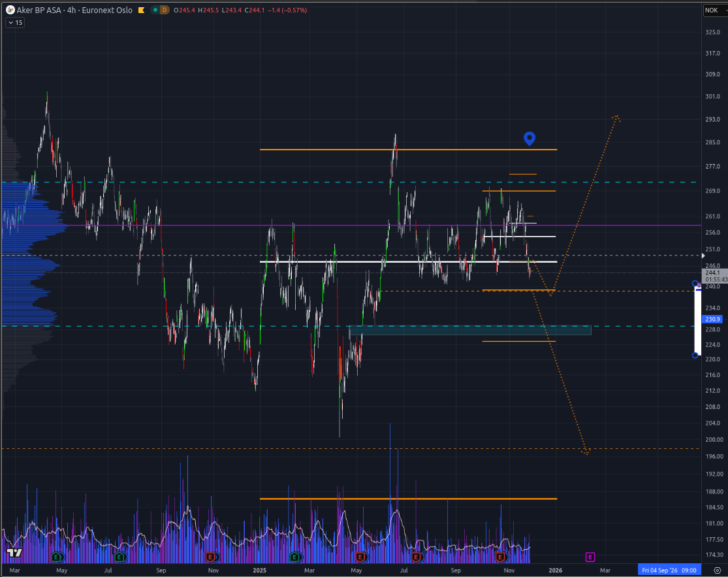This screenshot has width=728, height=577.
Task: Click the blue location pin marker on chart
Action: pos(530,138)
